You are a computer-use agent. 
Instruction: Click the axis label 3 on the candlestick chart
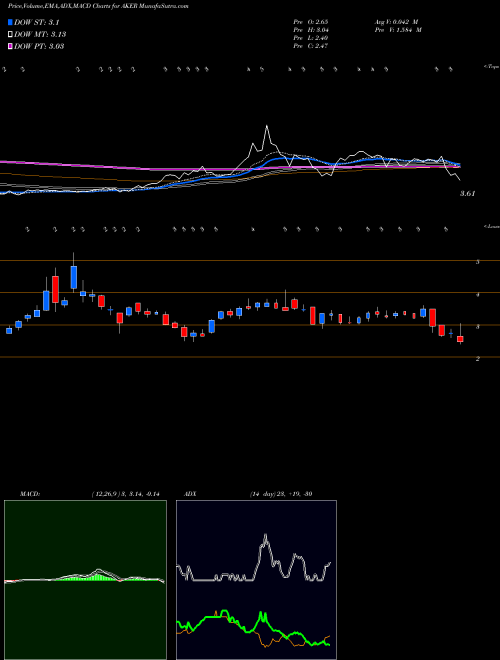click(477, 327)
